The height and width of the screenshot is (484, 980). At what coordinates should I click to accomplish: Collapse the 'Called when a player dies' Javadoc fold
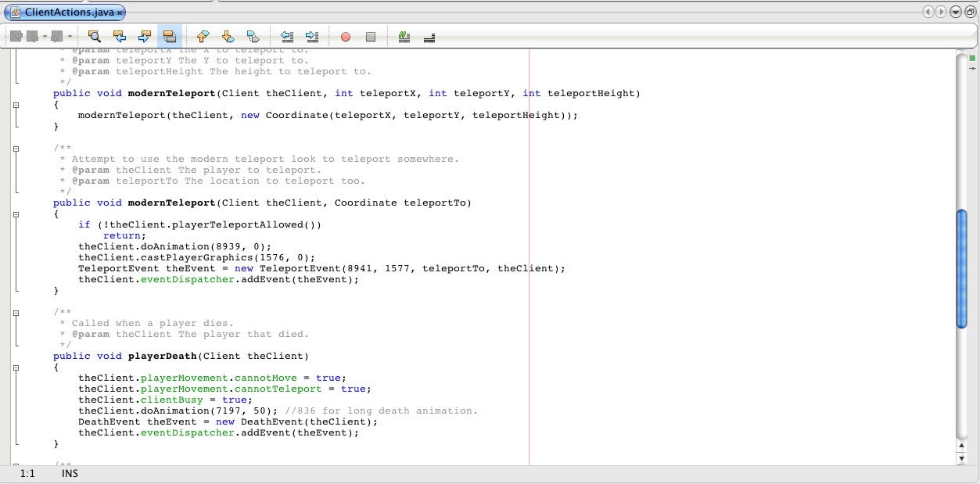point(16,312)
